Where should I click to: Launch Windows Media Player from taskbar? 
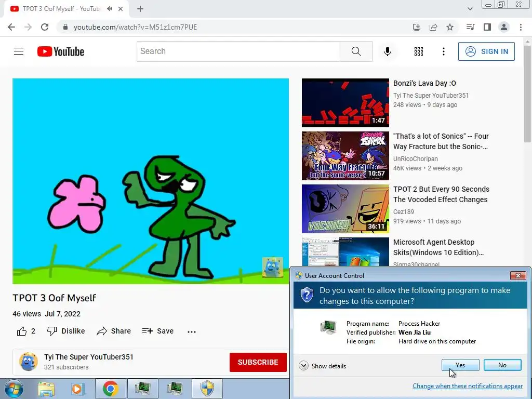(77, 389)
